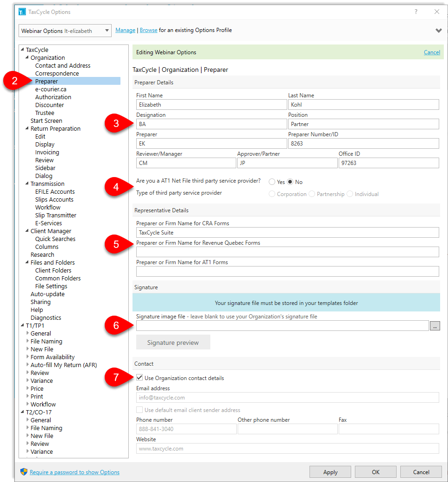
Task: Open the e-courier.ca settings page
Action: click(50, 89)
